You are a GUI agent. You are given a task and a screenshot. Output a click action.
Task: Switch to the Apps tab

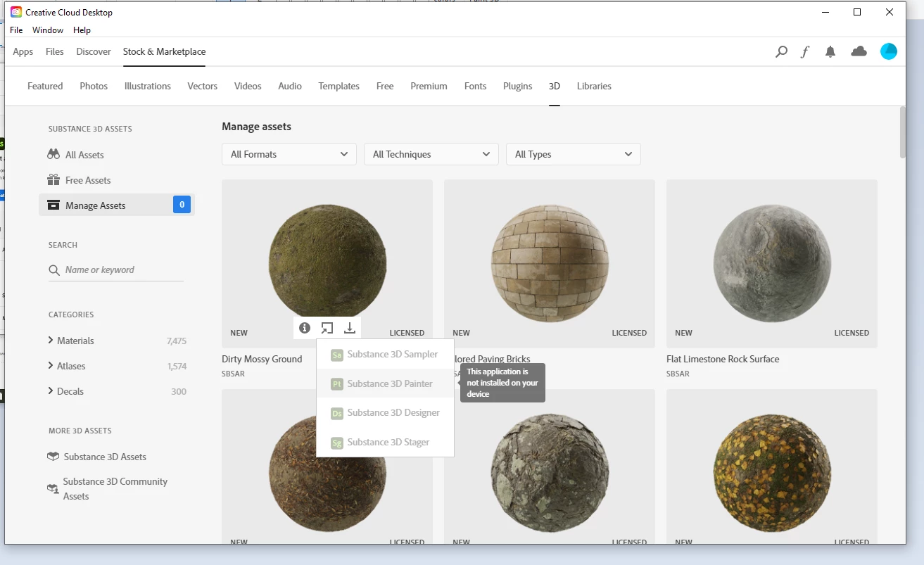(23, 51)
